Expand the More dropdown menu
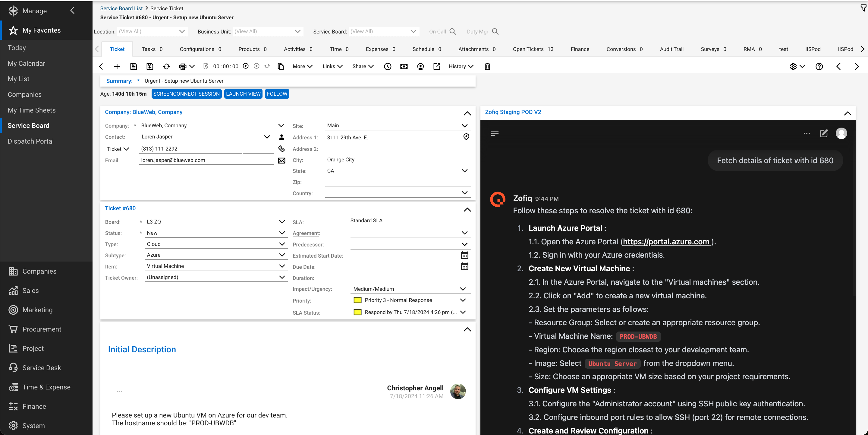 (303, 66)
